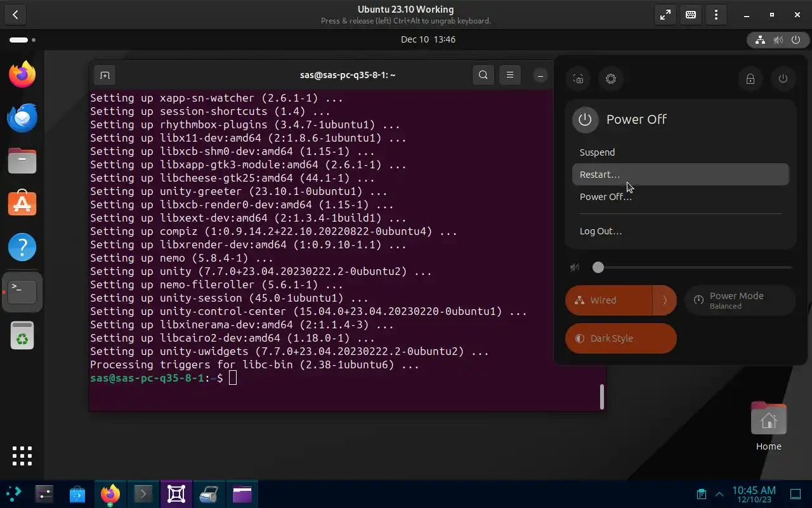
Task: Click the Terminal icon in dock
Action: pos(23,291)
